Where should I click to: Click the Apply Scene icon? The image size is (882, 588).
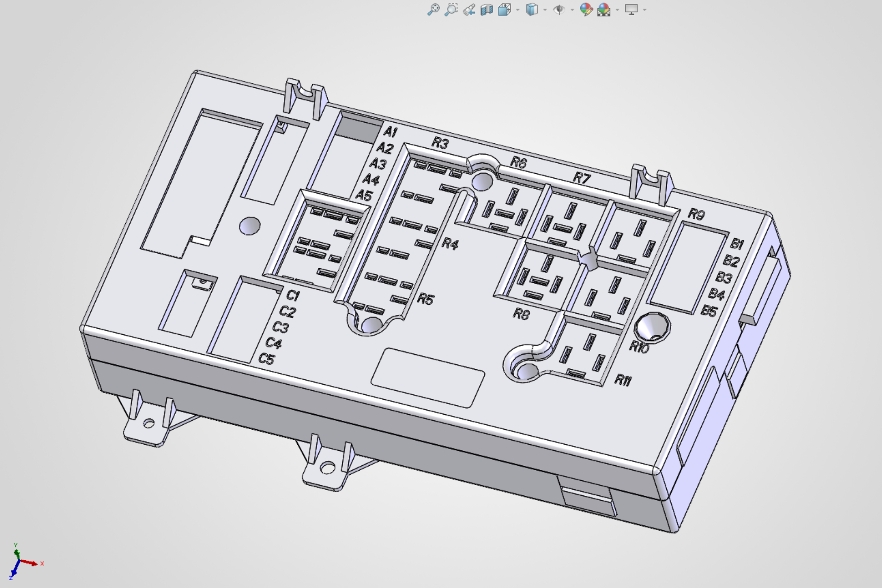click(x=604, y=9)
